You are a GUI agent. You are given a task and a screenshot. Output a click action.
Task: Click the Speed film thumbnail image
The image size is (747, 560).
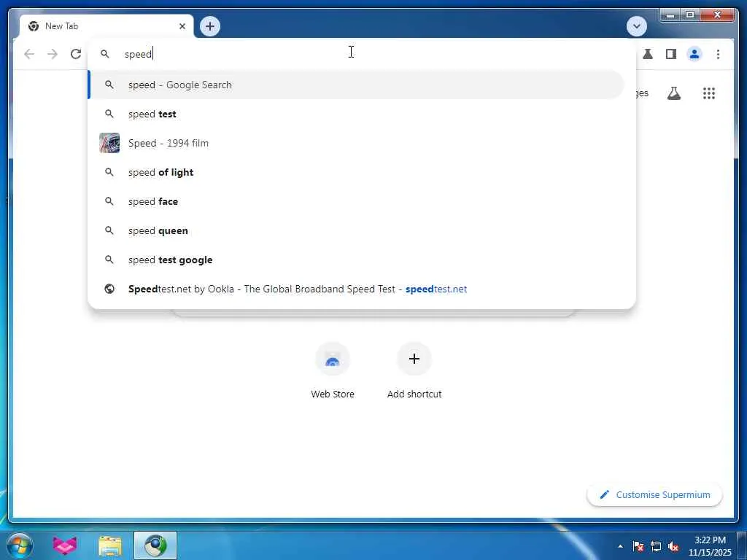click(109, 143)
